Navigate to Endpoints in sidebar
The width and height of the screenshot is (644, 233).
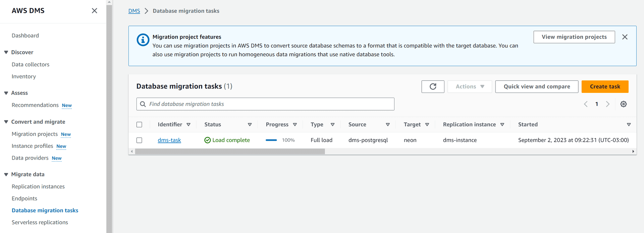coord(24,198)
